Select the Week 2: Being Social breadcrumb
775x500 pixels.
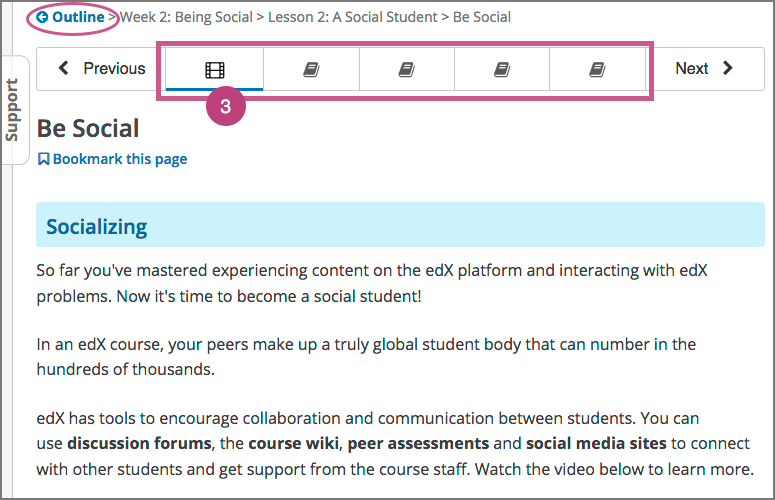(x=186, y=17)
